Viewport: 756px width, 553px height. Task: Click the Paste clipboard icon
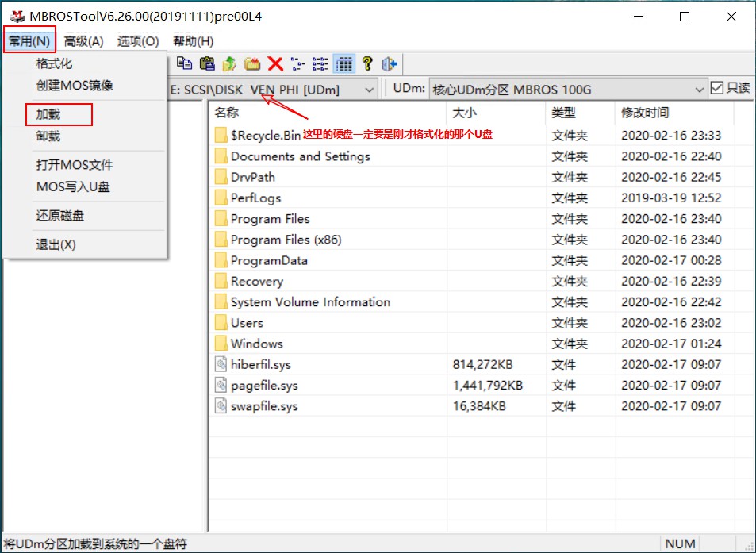pos(207,63)
